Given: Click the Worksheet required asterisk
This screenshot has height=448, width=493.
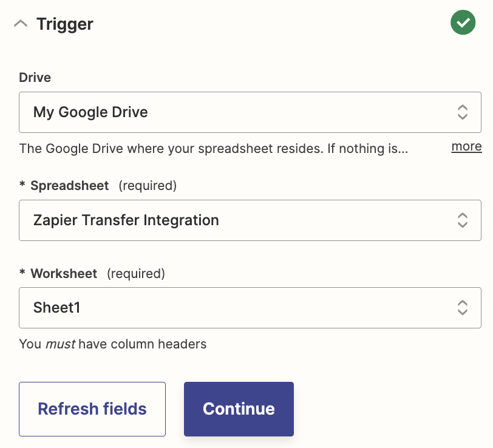Looking at the screenshot, I should pyautogui.click(x=22, y=273).
